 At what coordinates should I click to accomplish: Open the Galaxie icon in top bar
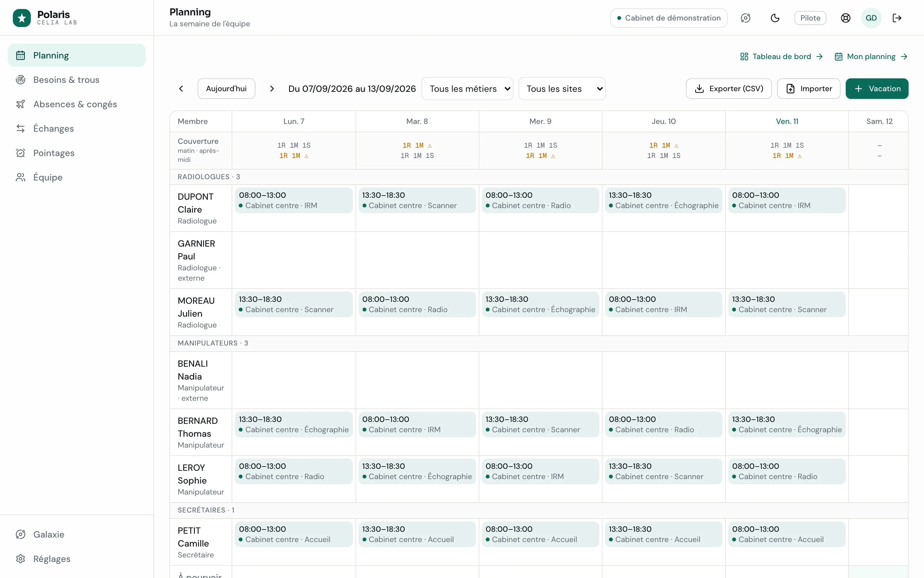point(745,18)
